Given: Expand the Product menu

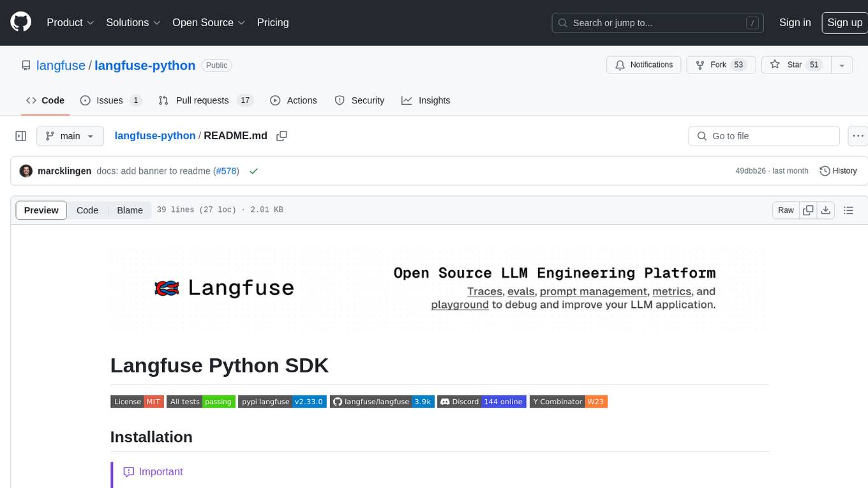Looking at the screenshot, I should (70, 22).
